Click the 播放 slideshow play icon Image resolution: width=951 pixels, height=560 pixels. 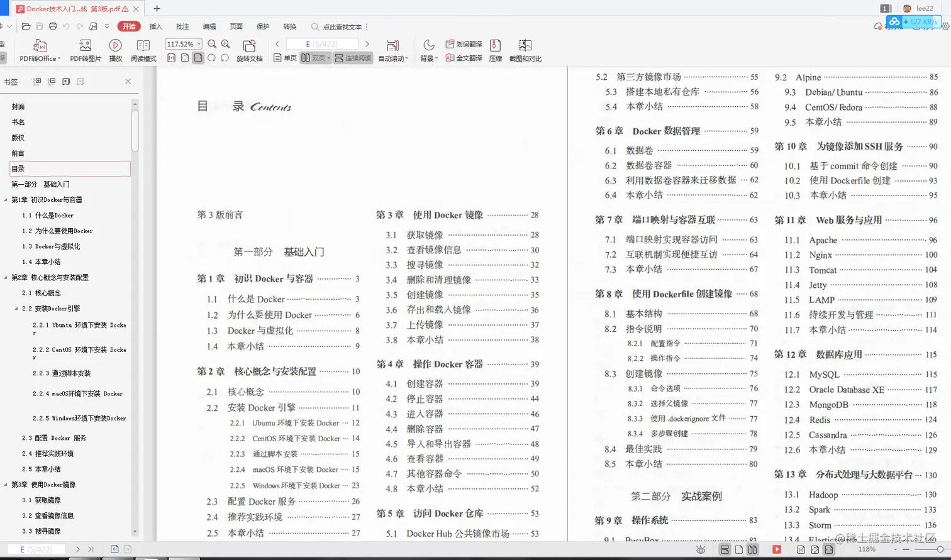coord(115,50)
